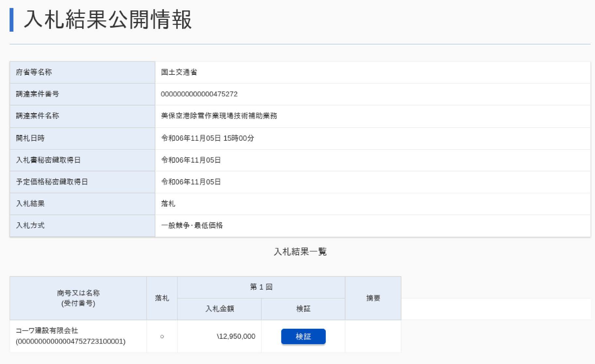Screen dimensions: 595x364
Task: Click the procurement case number 0000000000000475272
Action: click(x=199, y=94)
